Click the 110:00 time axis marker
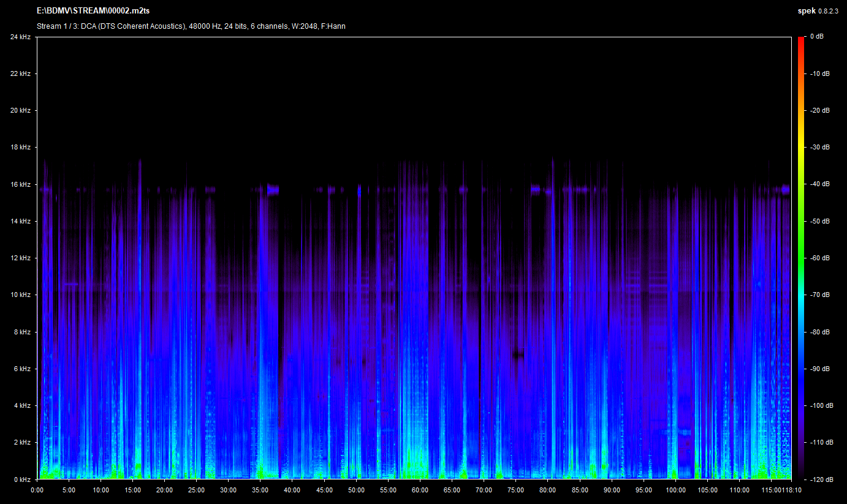847x504 pixels. pyautogui.click(x=740, y=490)
